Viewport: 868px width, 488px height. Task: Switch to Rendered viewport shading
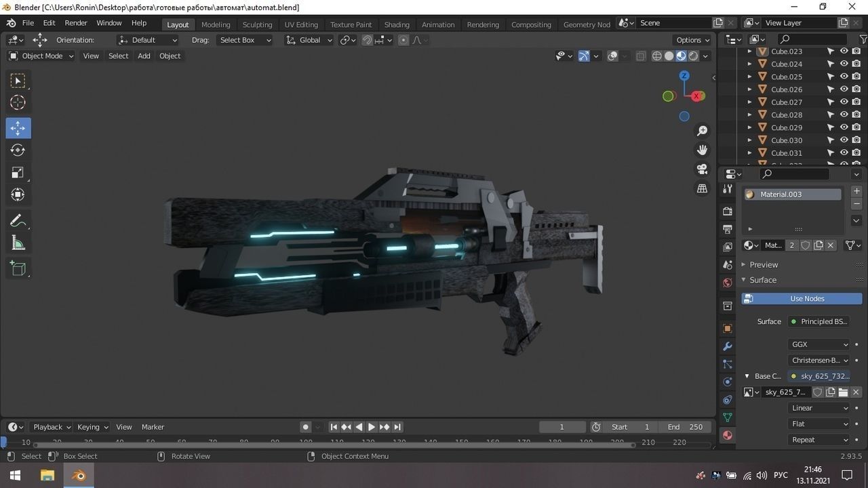[x=693, y=56]
